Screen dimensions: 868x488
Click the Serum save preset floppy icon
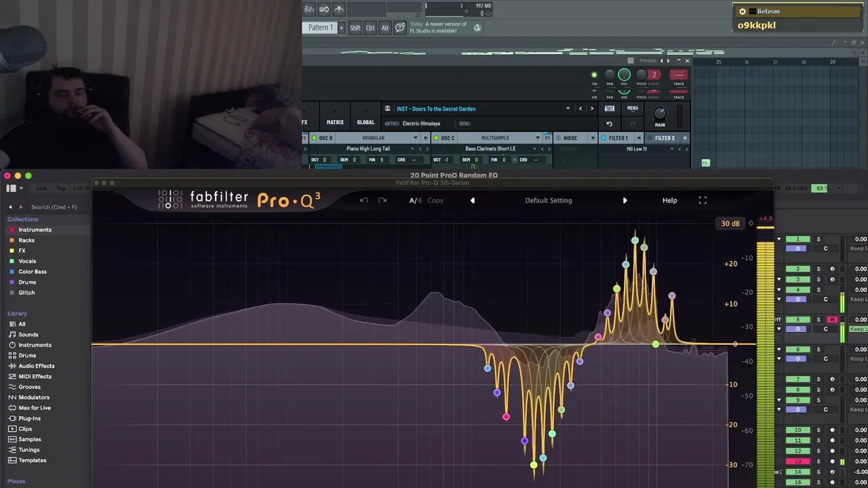pyautogui.click(x=387, y=108)
